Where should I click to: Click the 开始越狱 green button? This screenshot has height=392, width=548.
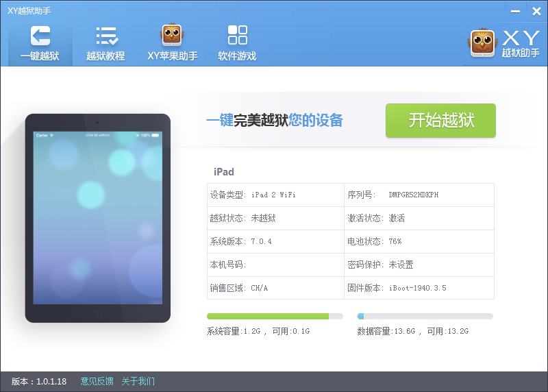[440, 121]
